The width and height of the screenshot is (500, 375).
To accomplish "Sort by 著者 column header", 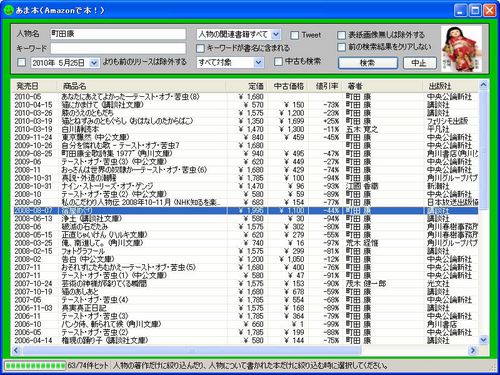I will tap(383, 86).
